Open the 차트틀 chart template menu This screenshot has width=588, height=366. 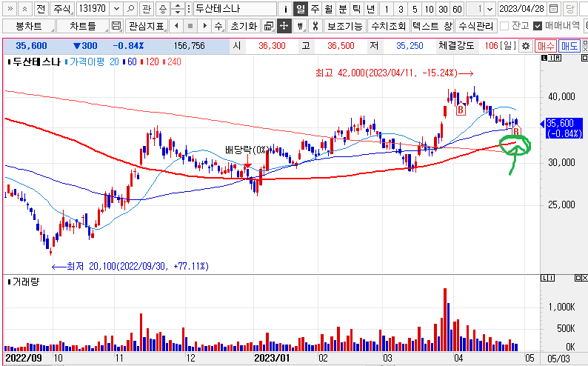[x=83, y=26]
